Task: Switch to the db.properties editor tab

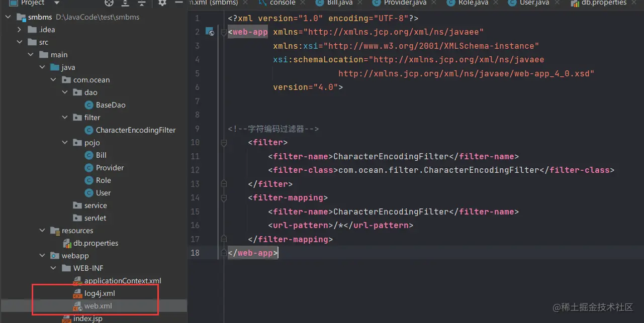Action: pos(604,3)
